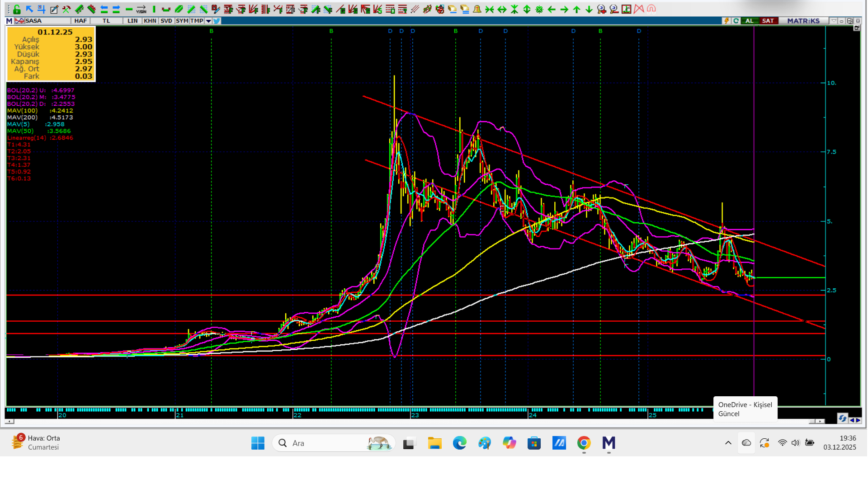Click the green padlock lock icon
Image resolution: width=868 pixels, height=488 pixels.
(17, 9)
